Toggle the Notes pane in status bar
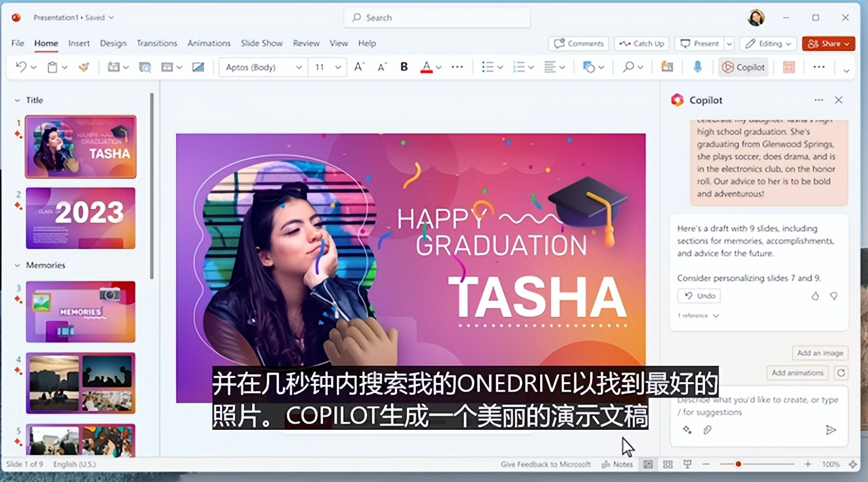Viewport: 868px width, 482px height. click(x=617, y=464)
